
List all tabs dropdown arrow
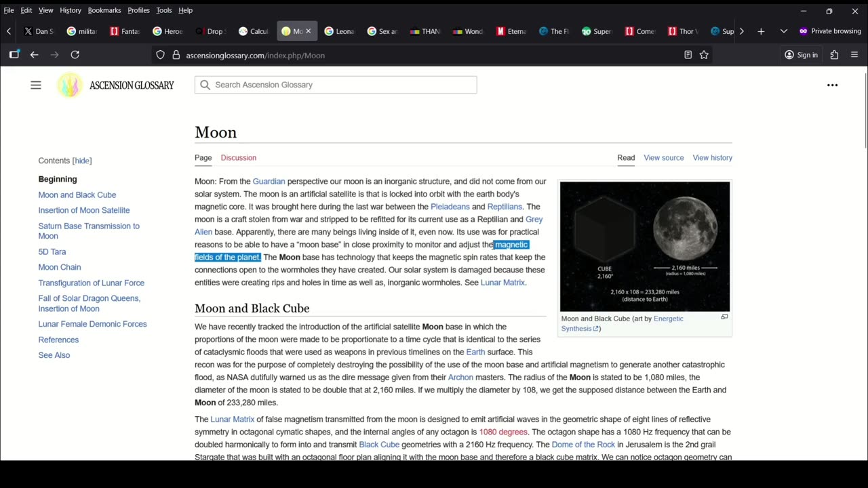[784, 31]
